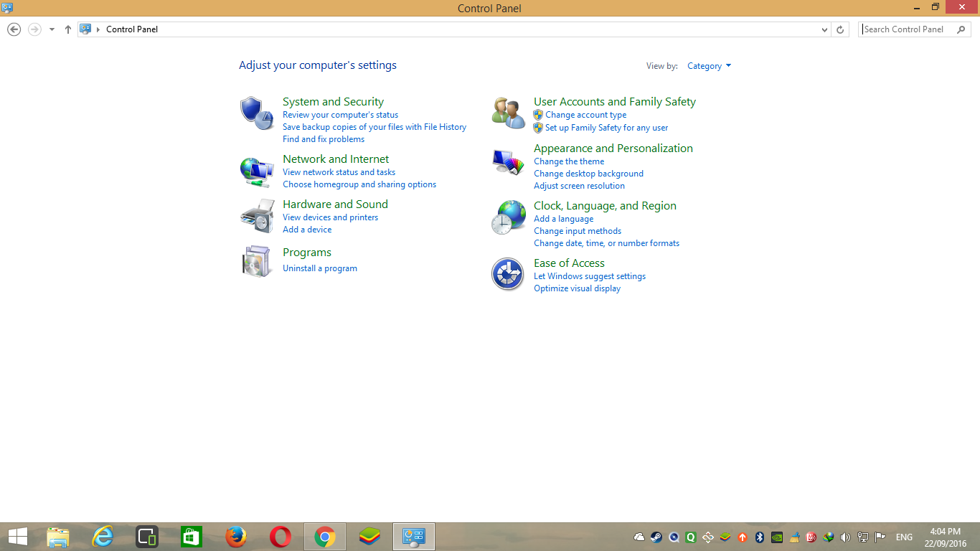Image resolution: width=980 pixels, height=551 pixels.
Task: Click the Network and Internet globe icon
Action: (257, 172)
